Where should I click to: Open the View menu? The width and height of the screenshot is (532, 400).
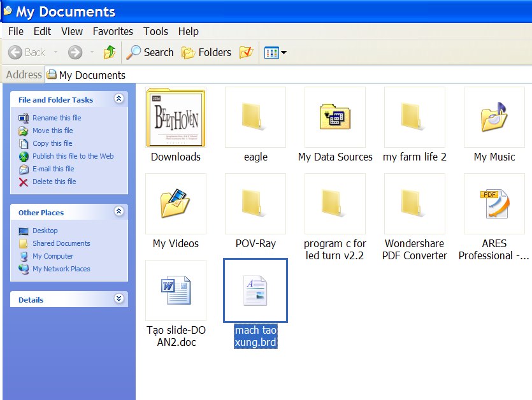(x=71, y=31)
